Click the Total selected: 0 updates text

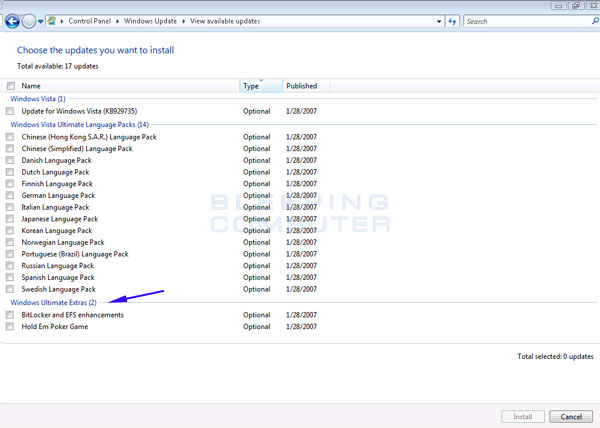555,356
